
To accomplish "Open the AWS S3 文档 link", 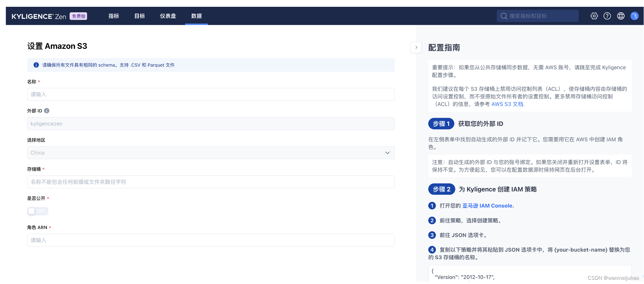I will (x=507, y=104).
